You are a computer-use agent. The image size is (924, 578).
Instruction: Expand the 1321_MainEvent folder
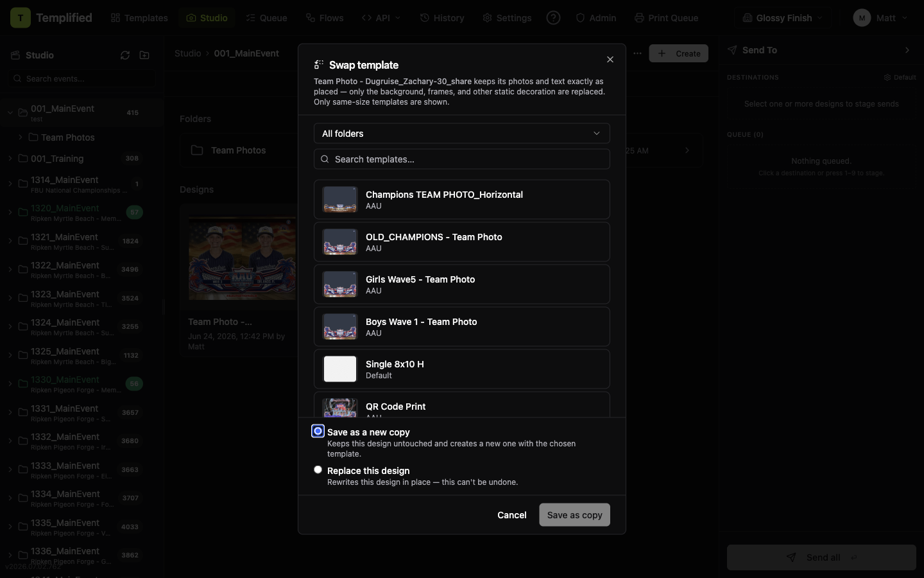point(10,241)
